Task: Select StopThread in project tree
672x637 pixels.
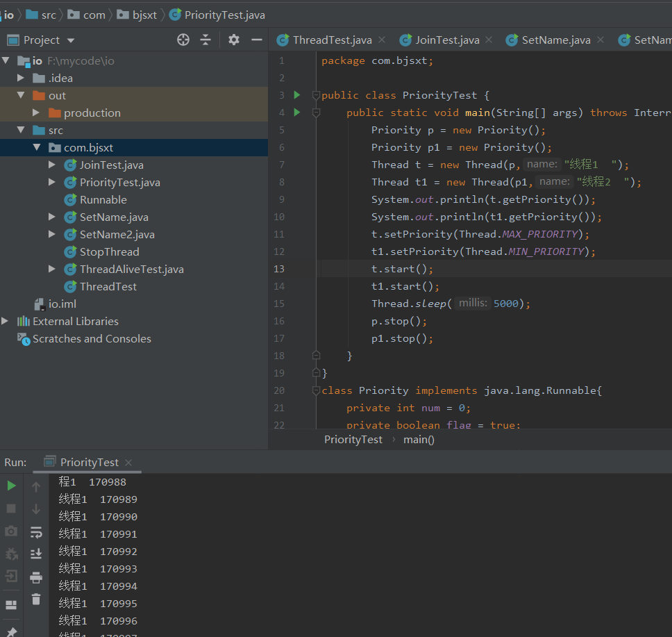Action: point(109,251)
